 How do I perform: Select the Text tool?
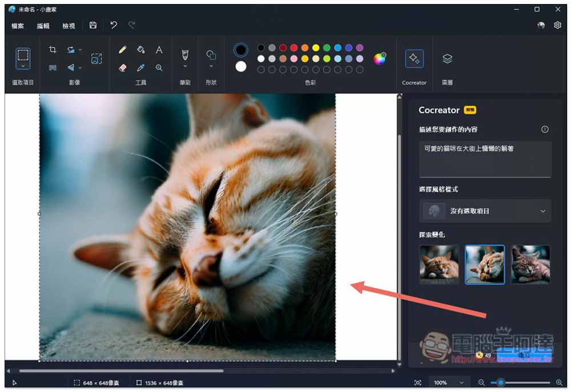coord(159,50)
